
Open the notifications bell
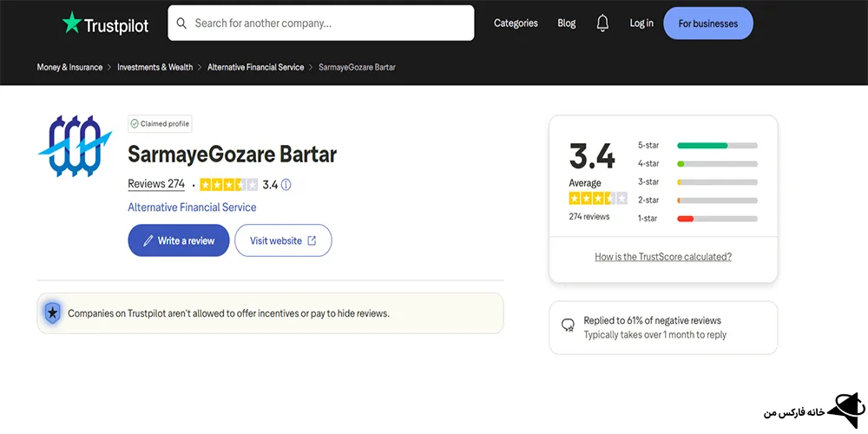tap(602, 23)
